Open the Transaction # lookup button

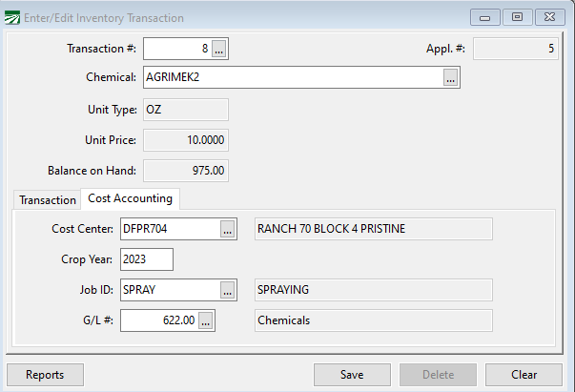click(219, 48)
